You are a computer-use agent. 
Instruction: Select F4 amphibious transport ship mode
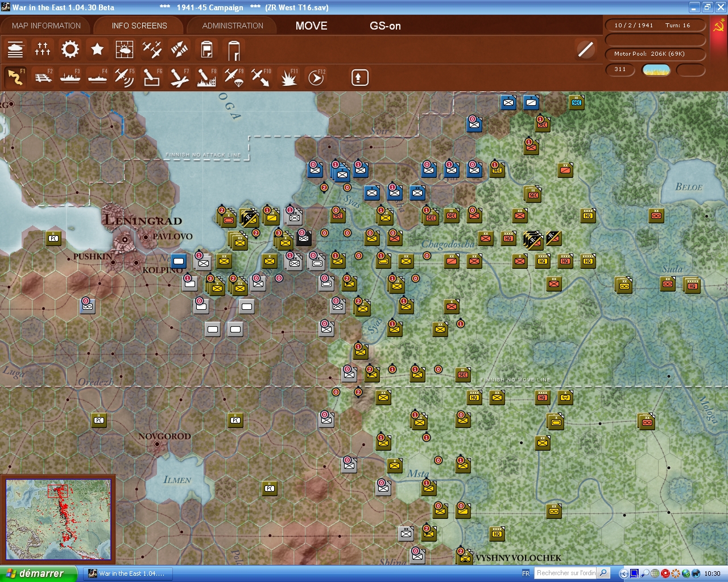(97, 77)
